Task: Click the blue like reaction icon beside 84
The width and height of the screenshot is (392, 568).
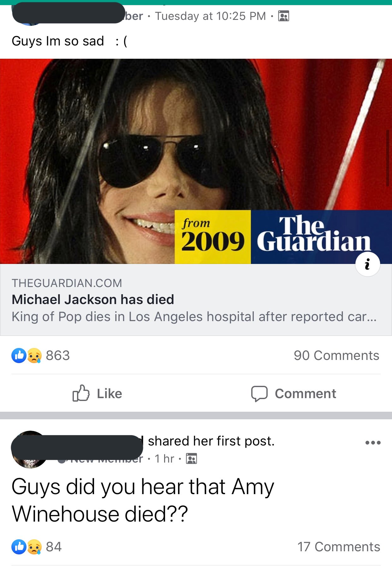Action: 19,547
